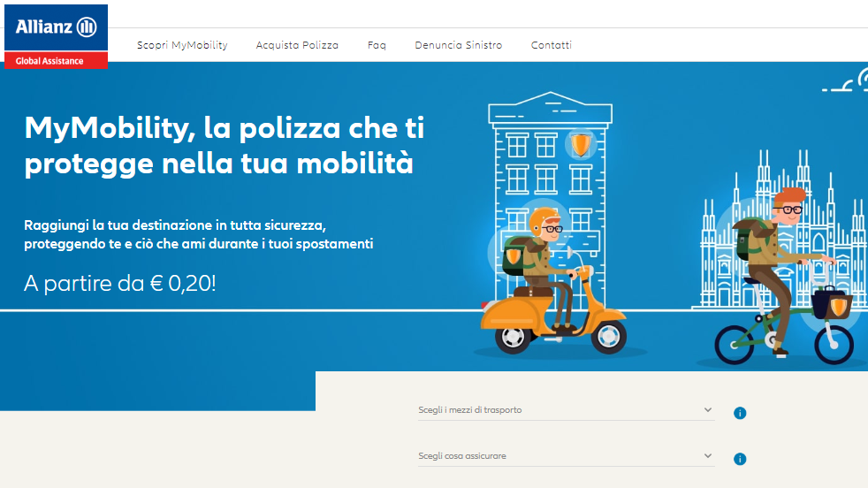The height and width of the screenshot is (488, 868).
Task: Go to Acquista Polizza page
Action: click(297, 45)
